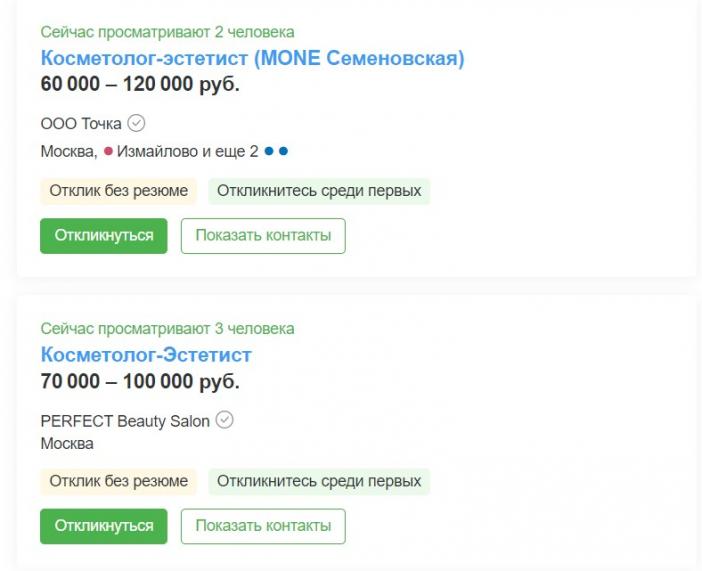Show contacts for the PERFECT Beauty Salon vacancy
Viewport: 702px width, 571px height.
pyautogui.click(x=263, y=526)
